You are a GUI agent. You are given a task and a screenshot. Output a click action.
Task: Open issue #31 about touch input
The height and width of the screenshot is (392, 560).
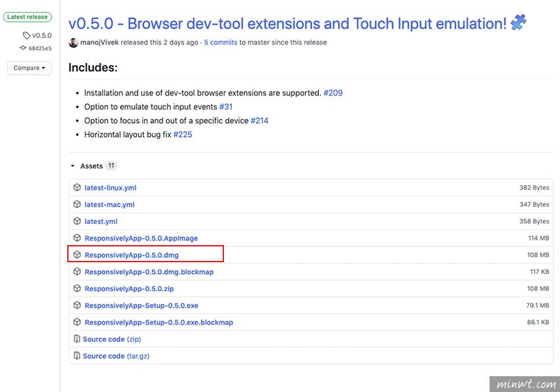point(226,107)
